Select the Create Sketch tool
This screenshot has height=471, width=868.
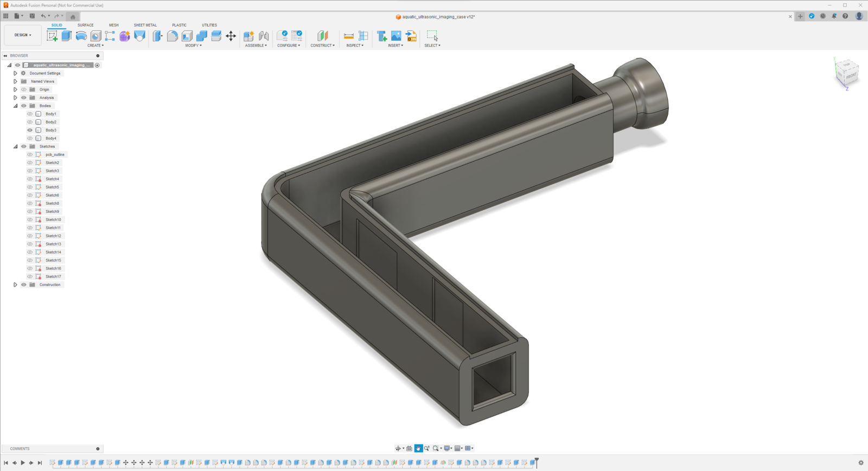pyautogui.click(x=52, y=36)
